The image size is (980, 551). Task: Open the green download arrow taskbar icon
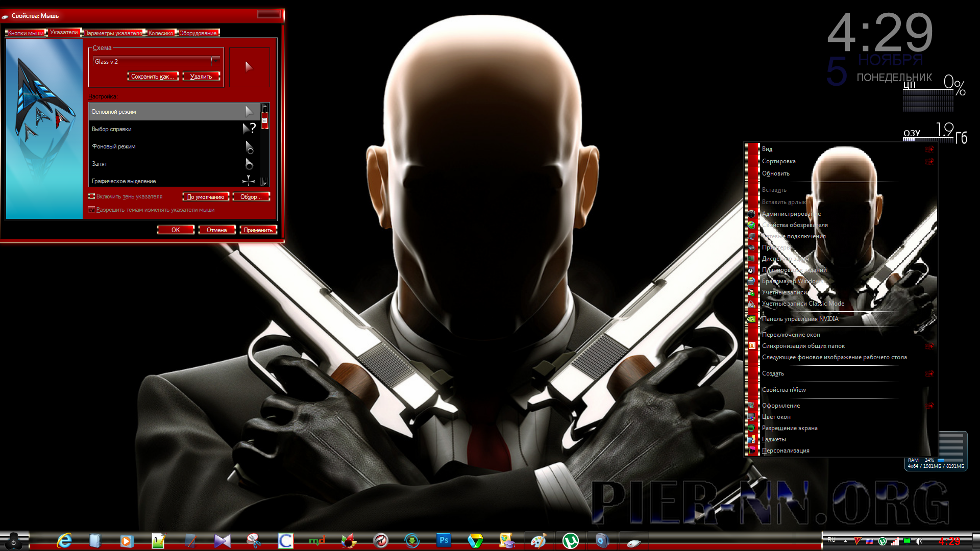pyautogui.click(x=412, y=541)
